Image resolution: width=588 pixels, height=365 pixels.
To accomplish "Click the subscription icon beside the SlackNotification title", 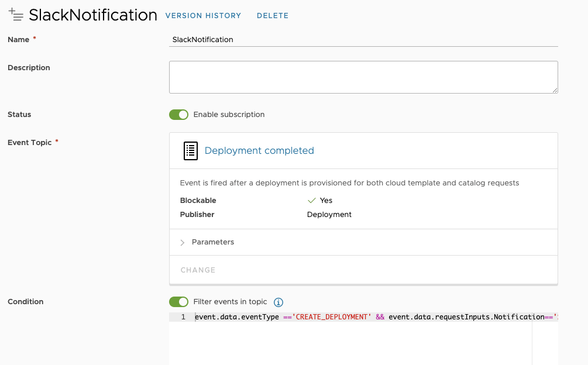I will [x=16, y=15].
